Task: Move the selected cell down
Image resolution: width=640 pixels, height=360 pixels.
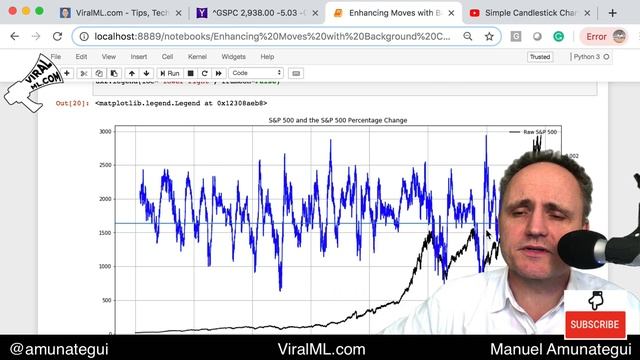Action: coord(146,73)
